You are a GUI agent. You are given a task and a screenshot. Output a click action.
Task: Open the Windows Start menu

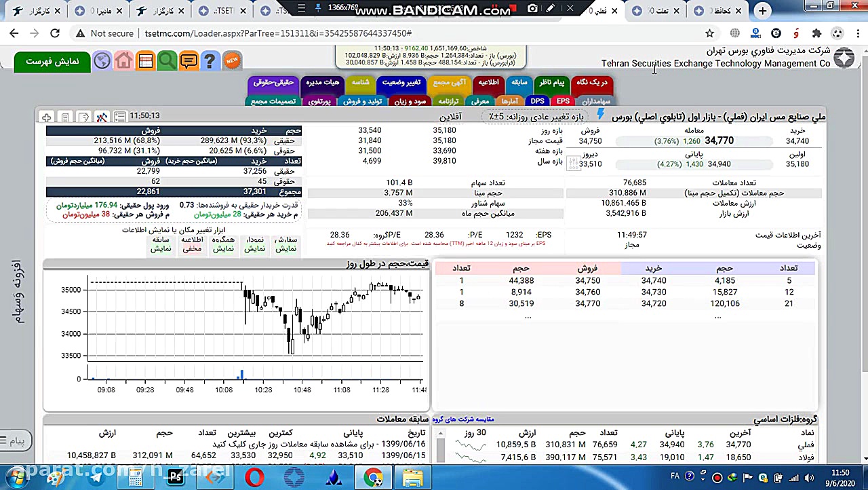(16, 477)
